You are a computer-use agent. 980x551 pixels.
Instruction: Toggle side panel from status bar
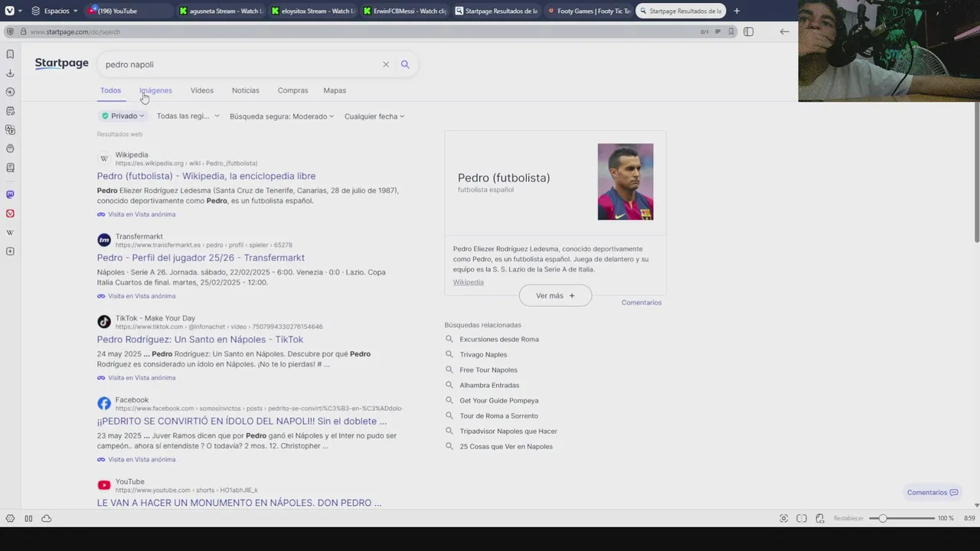[x=28, y=518]
